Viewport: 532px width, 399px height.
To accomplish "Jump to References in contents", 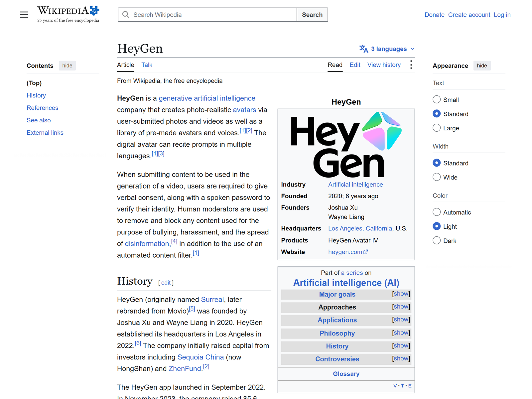I will [42, 108].
